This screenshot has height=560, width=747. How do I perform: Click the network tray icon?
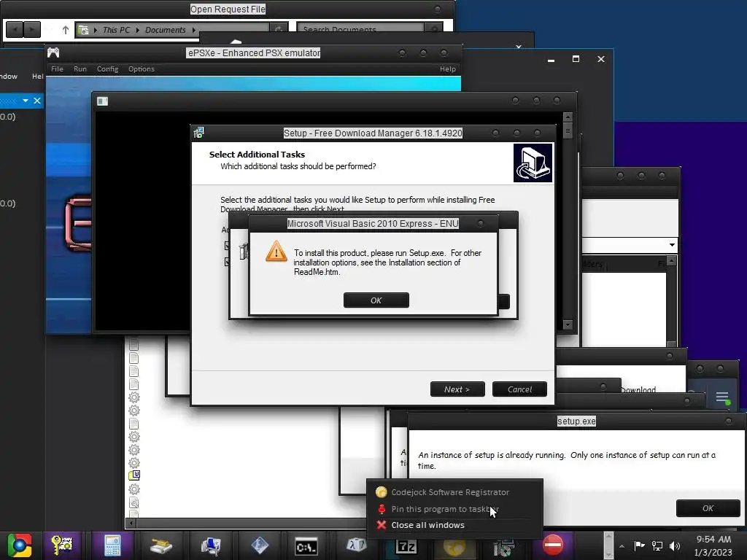coord(657,545)
